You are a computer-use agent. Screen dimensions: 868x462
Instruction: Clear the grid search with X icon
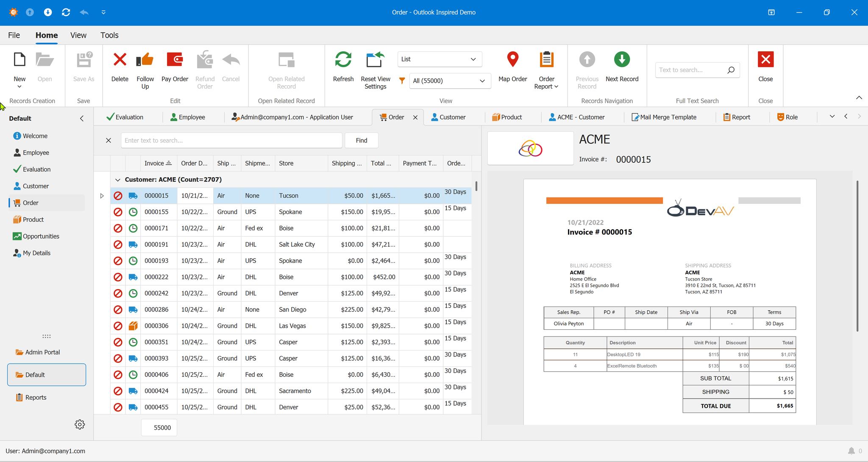[x=108, y=140]
